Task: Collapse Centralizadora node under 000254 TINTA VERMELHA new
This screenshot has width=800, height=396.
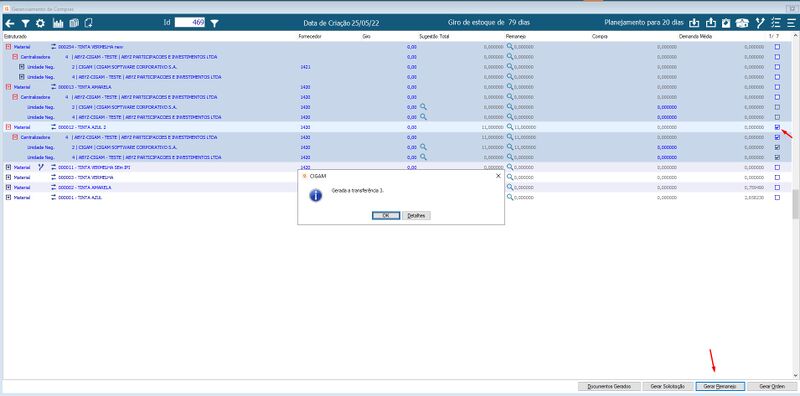Action: pos(15,57)
